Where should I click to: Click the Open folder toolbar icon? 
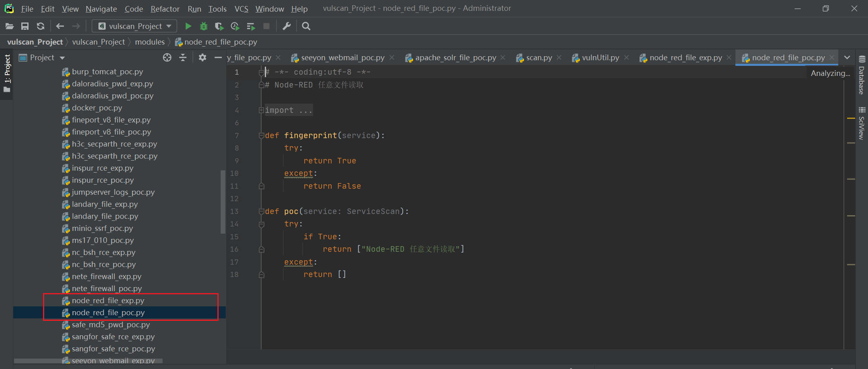point(10,27)
